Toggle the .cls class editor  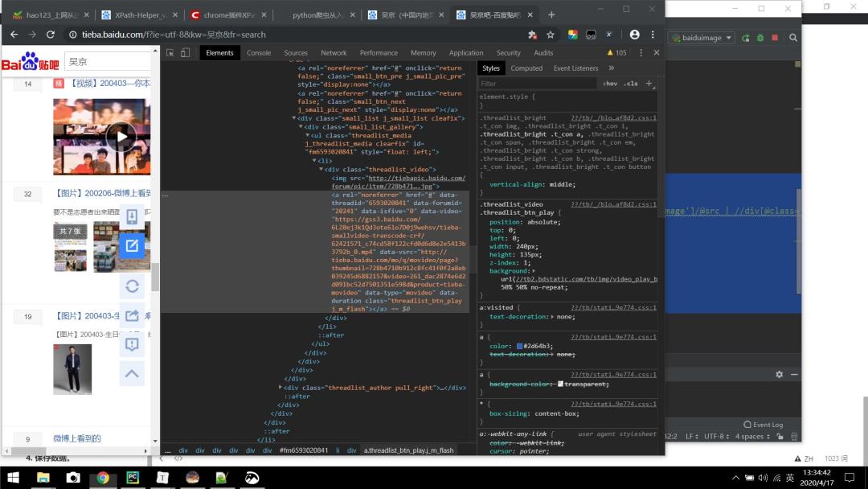(x=631, y=84)
